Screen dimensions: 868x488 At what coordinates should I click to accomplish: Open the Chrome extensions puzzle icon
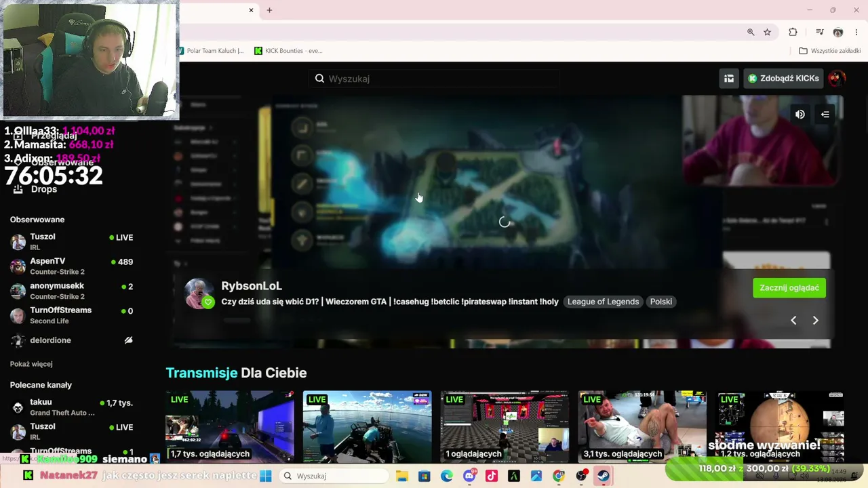(x=793, y=32)
